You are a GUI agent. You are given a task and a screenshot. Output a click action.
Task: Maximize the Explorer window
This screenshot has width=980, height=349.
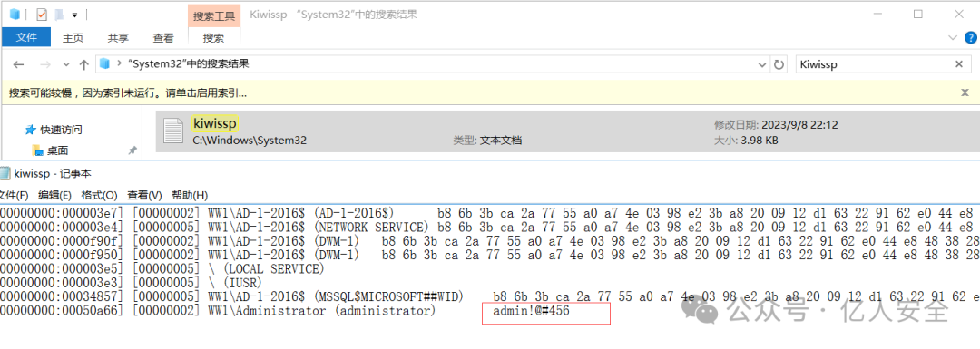point(918,14)
